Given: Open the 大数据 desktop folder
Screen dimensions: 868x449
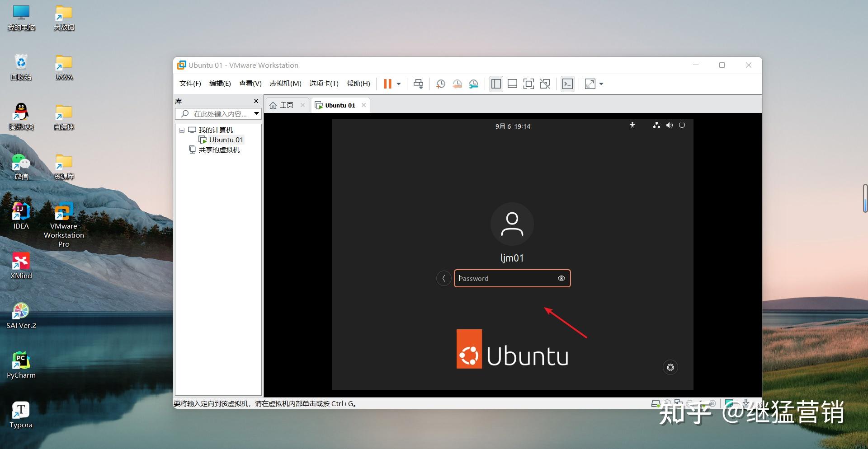Looking at the screenshot, I should click(x=64, y=18).
